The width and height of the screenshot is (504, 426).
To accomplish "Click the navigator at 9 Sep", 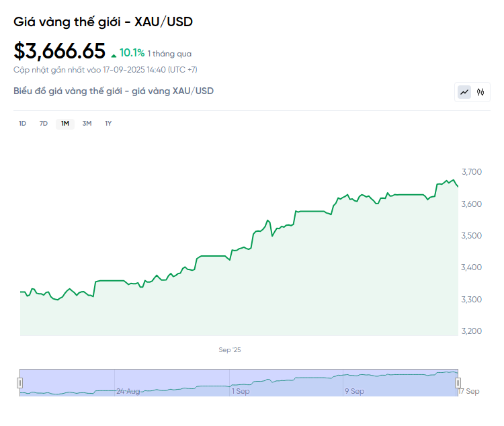I will coord(354,390).
